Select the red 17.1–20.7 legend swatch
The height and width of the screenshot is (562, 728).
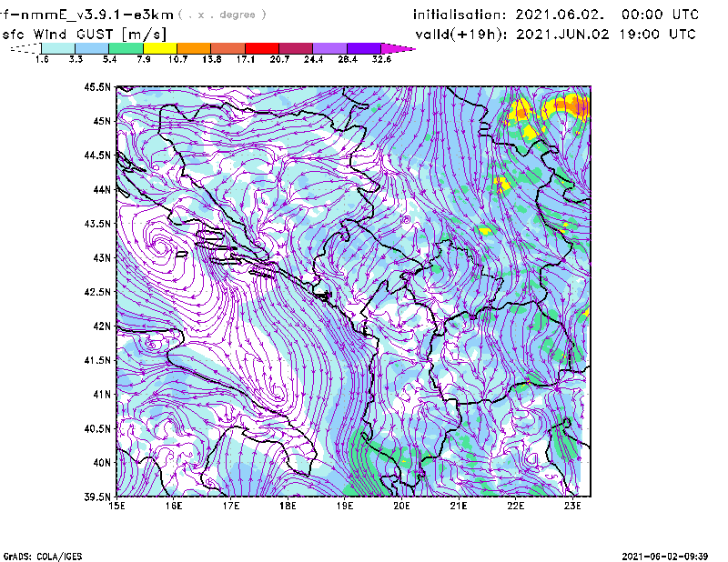pyautogui.click(x=262, y=48)
